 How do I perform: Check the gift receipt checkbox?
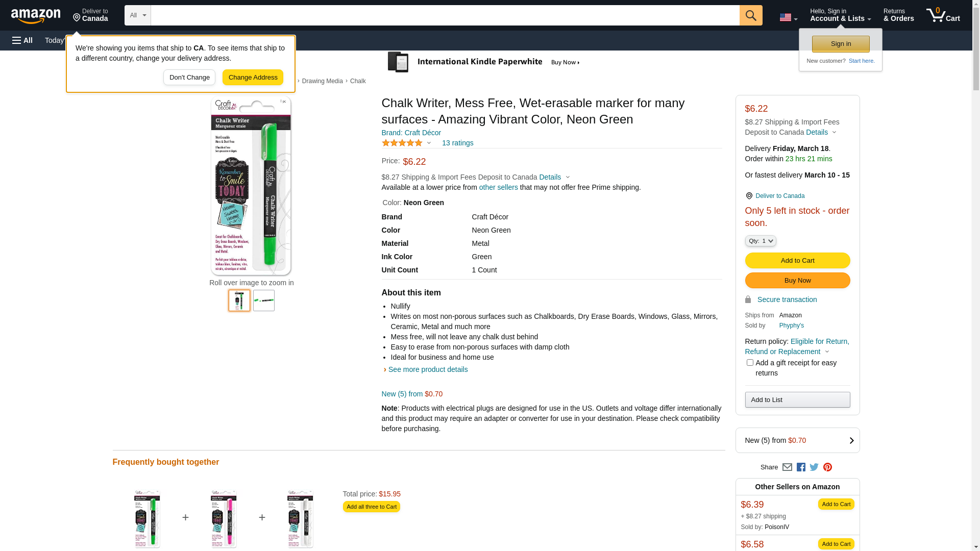point(750,363)
